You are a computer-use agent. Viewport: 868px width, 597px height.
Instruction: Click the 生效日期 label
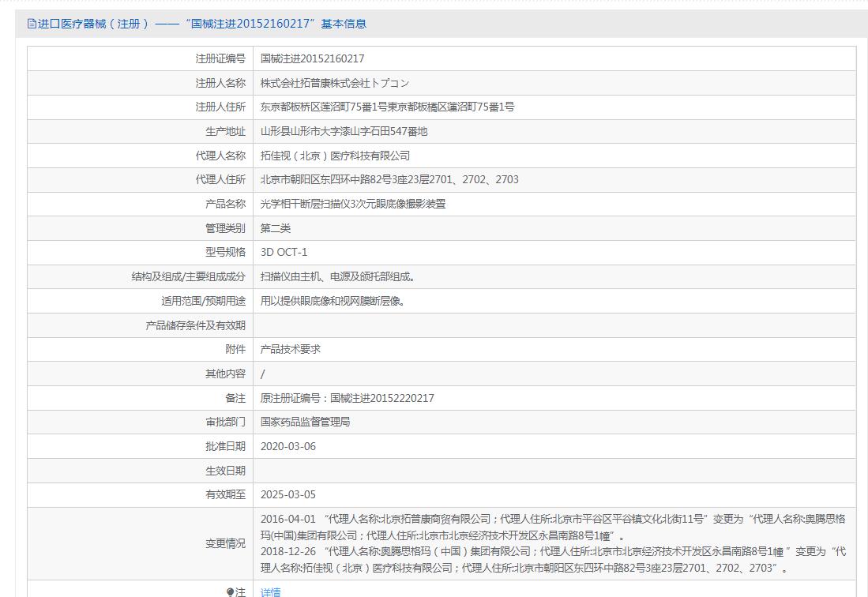(x=225, y=471)
